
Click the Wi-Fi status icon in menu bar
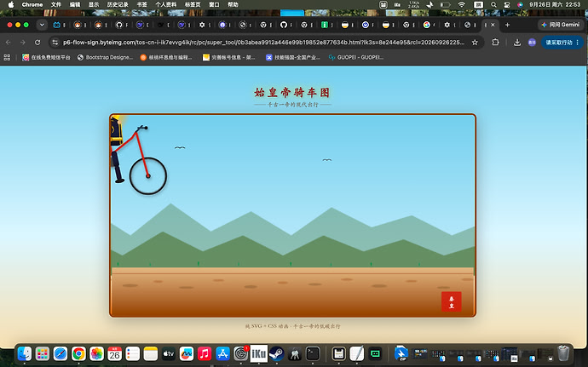coord(462,4)
